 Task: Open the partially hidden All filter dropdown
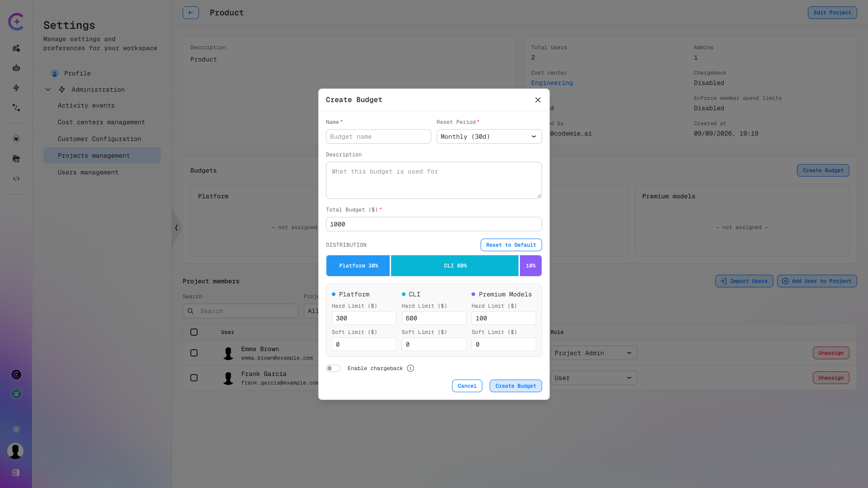click(311, 311)
